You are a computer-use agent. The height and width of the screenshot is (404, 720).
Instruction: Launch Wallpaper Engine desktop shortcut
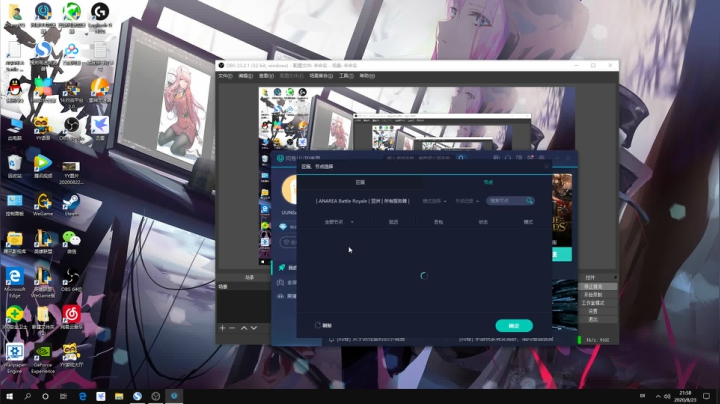click(x=15, y=356)
